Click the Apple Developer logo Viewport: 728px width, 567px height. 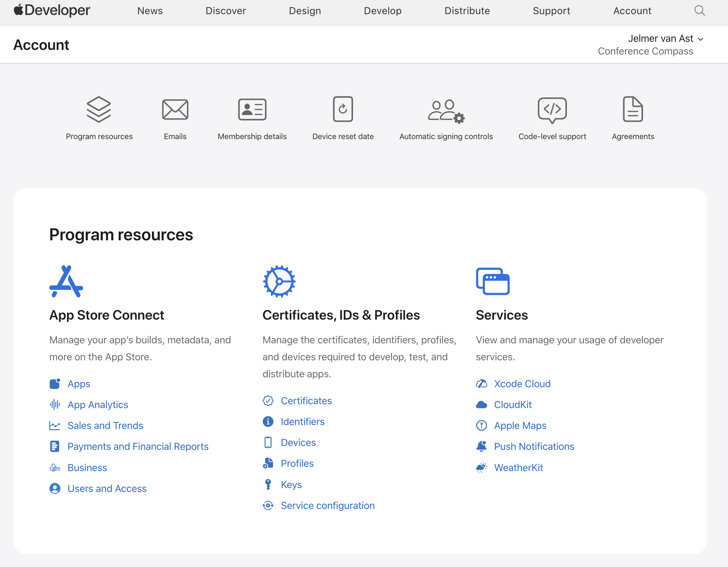(x=51, y=10)
